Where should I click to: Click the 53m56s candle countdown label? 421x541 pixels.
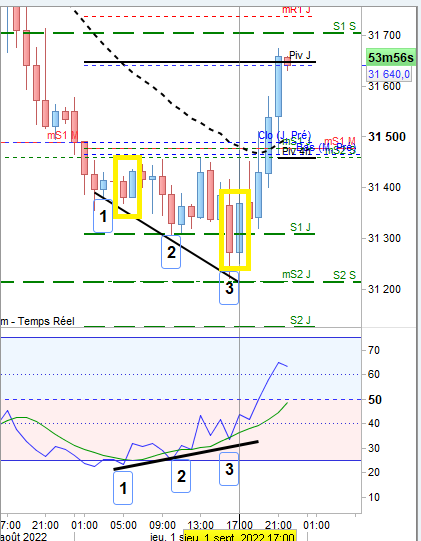tap(390, 58)
